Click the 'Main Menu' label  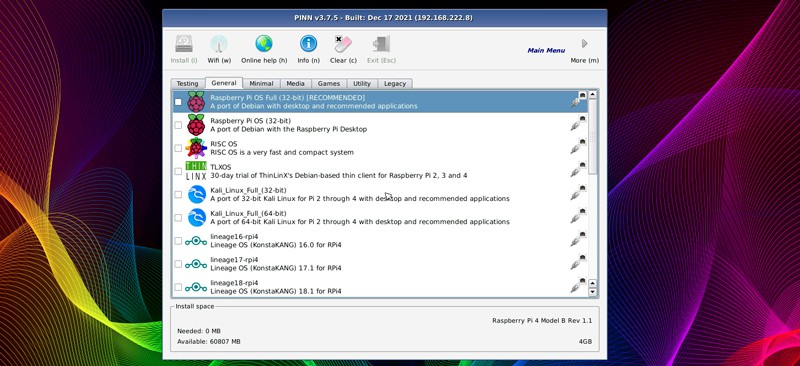(546, 51)
